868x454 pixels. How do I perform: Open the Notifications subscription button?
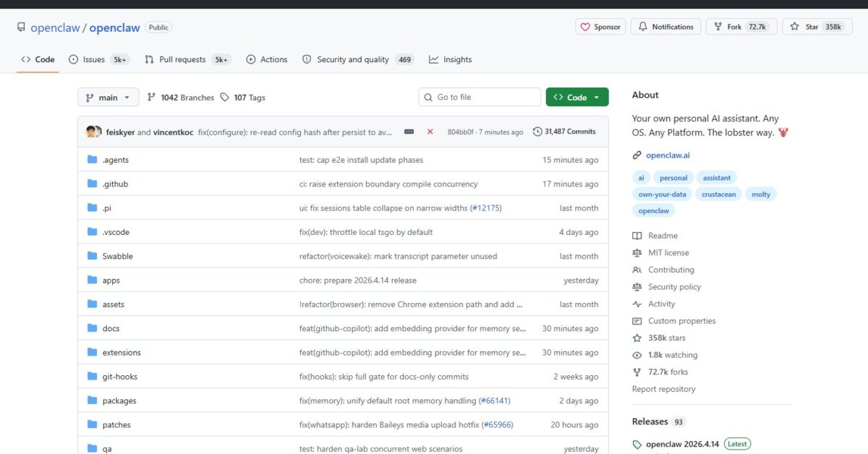(665, 27)
